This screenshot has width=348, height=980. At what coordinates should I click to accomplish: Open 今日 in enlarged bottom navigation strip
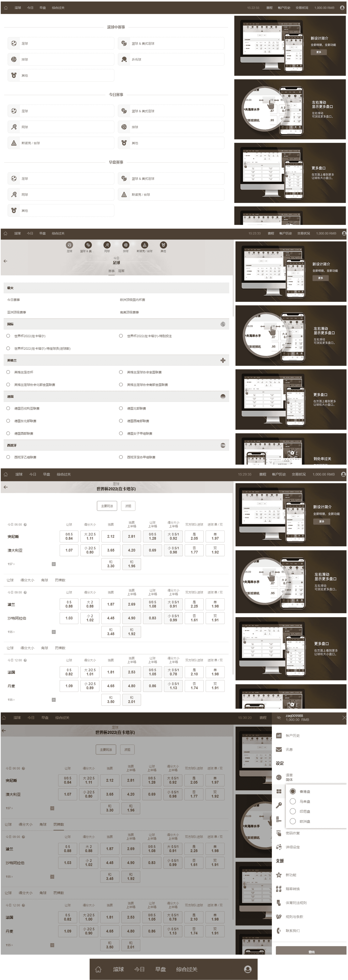pos(140,969)
